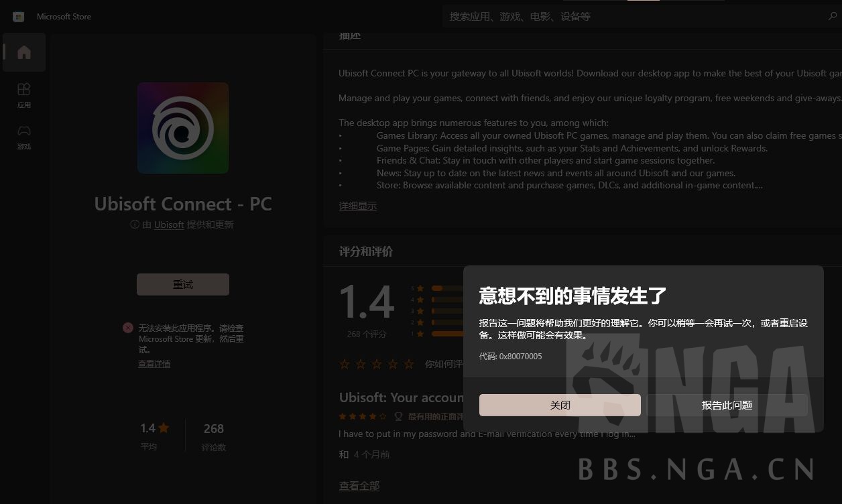Click the 评分和评价 section heading
Screen dimensions: 842x504
click(x=366, y=251)
